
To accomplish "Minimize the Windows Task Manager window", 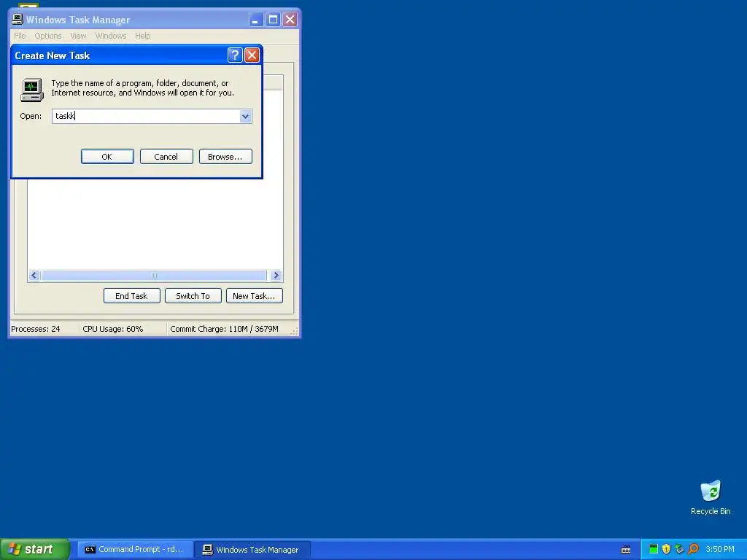I will pos(256,20).
